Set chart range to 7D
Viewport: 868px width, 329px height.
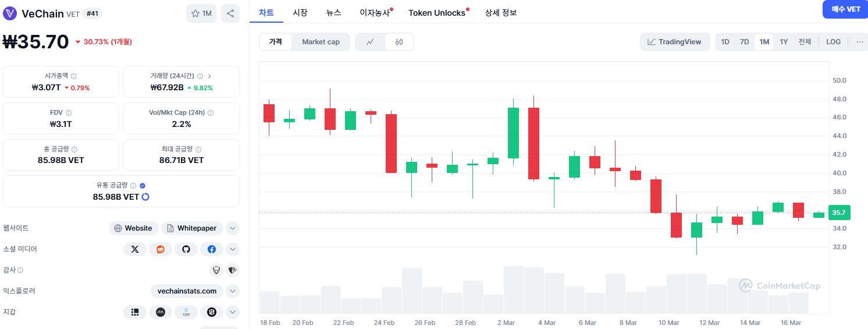click(744, 42)
